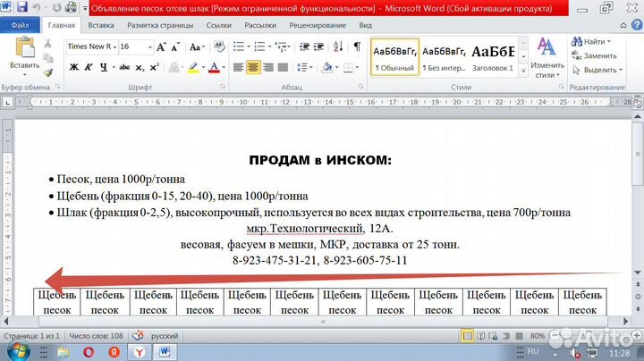Image resolution: width=644 pixels, height=361 pixels.
Task: Toggle Center alignment
Action: [x=253, y=67]
